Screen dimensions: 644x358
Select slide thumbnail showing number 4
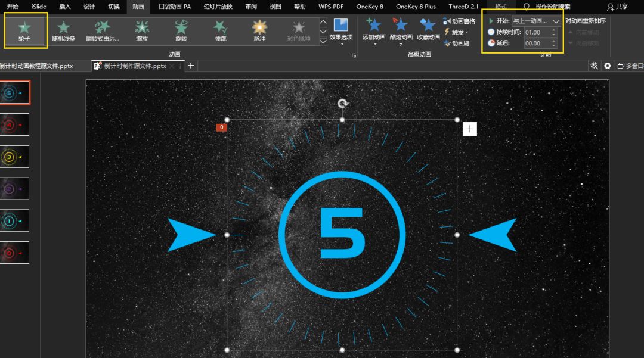[x=14, y=124]
